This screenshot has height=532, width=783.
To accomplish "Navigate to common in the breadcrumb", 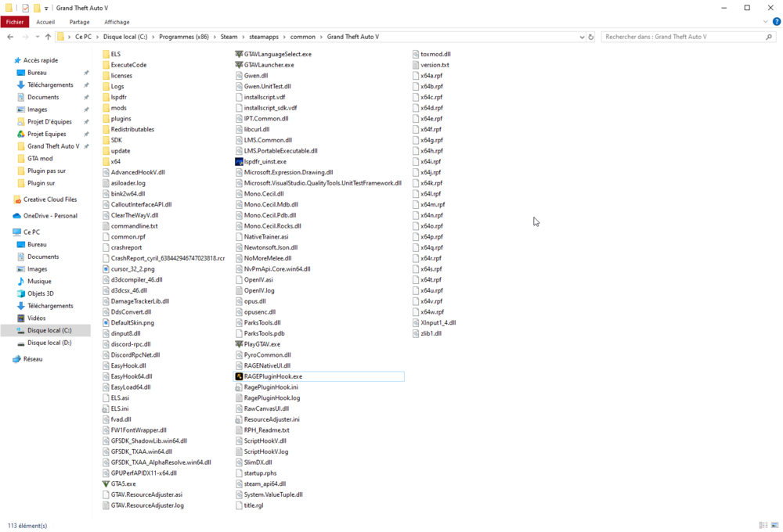I will coord(302,37).
